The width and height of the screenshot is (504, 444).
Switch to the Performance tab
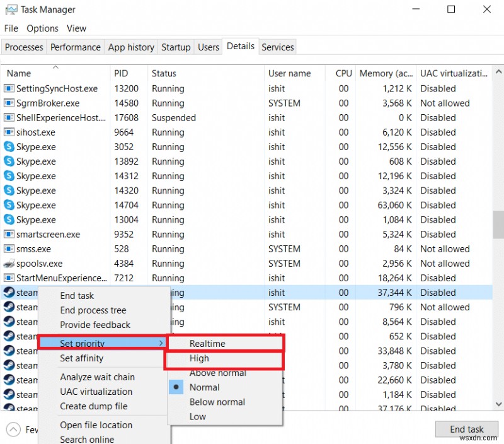point(75,47)
